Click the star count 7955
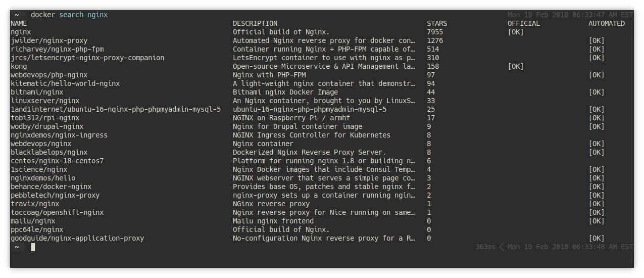Viewport: 644px width, 278px height. [435, 32]
